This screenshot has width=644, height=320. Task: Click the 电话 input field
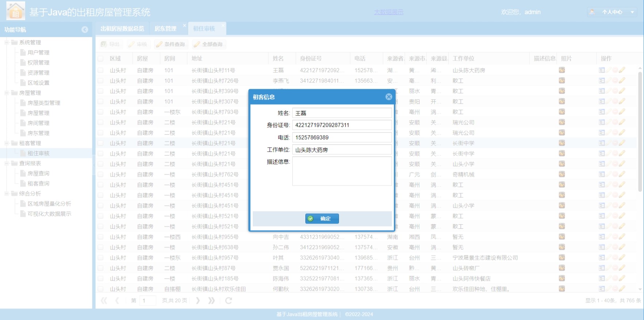(x=342, y=138)
